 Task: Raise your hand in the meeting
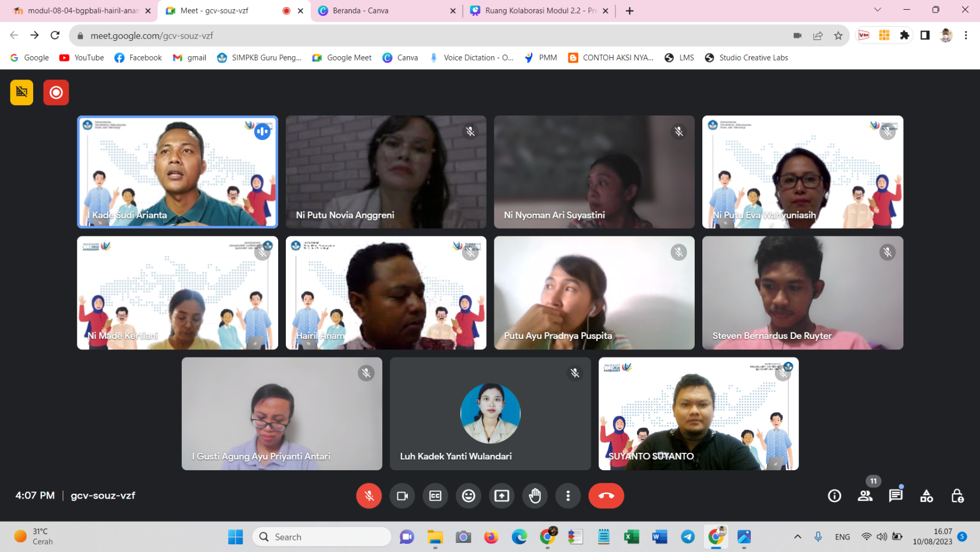[535, 495]
